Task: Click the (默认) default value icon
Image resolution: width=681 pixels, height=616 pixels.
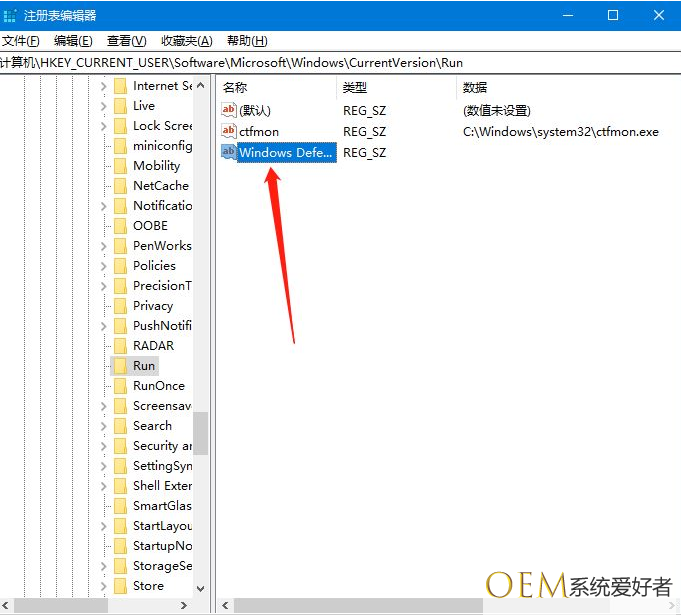Action: coord(229,110)
